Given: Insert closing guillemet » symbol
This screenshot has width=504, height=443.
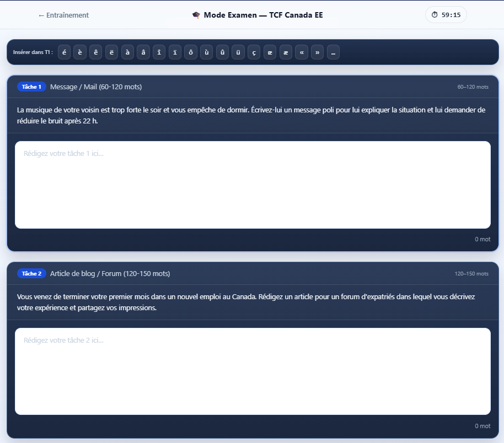Looking at the screenshot, I should [x=317, y=52].
